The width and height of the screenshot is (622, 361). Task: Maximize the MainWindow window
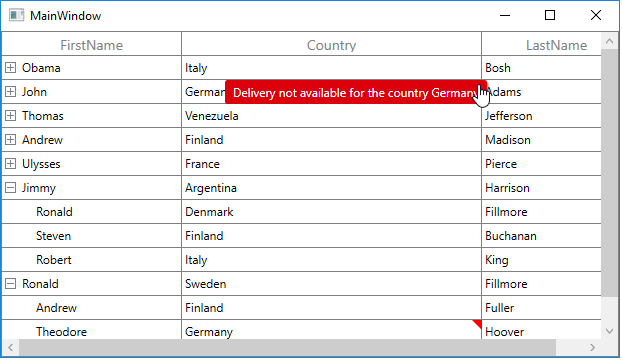point(550,15)
